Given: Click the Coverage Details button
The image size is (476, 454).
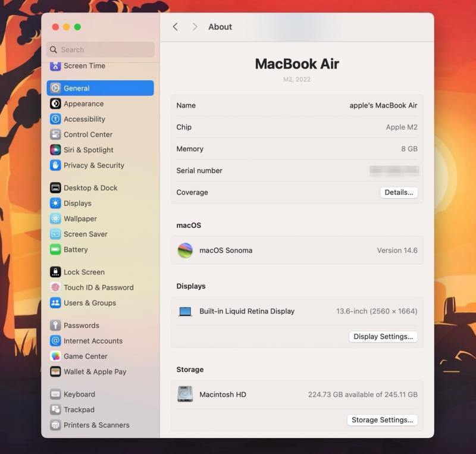Looking at the screenshot, I should click(x=399, y=192).
